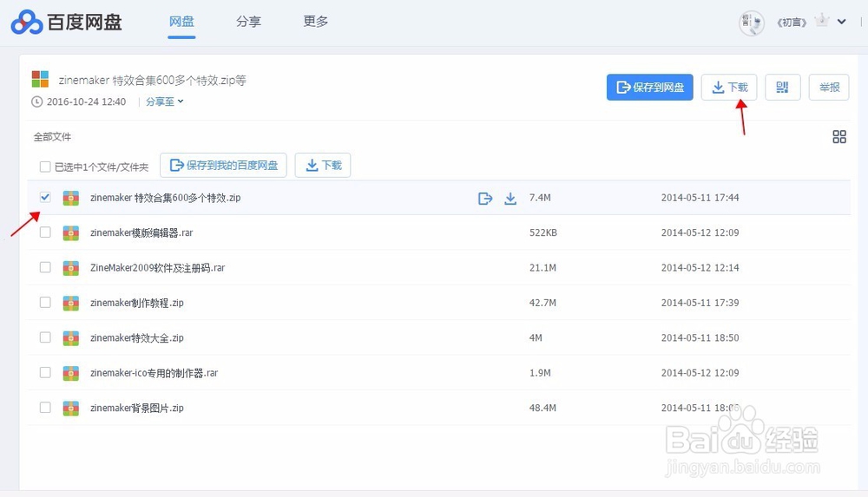This screenshot has height=497, width=868.
Task: Click archive icon of zinemaker模版编辑器.rar
Action: [71, 233]
